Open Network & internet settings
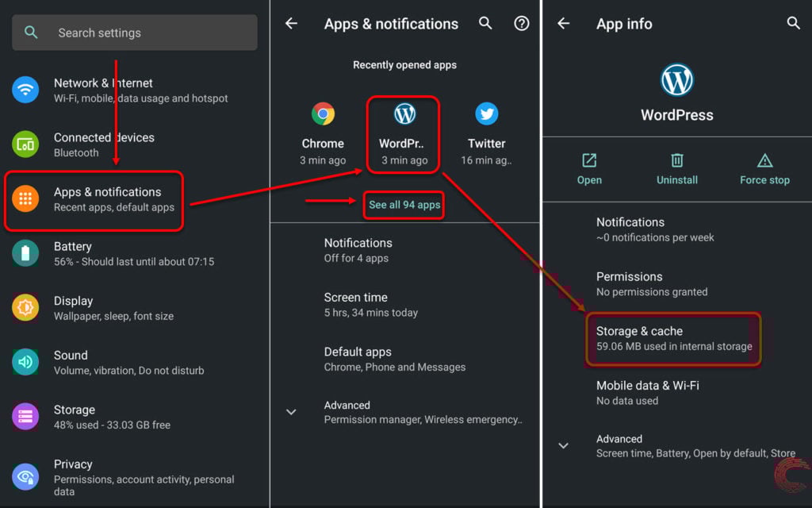Image resolution: width=812 pixels, height=508 pixels. click(135, 90)
